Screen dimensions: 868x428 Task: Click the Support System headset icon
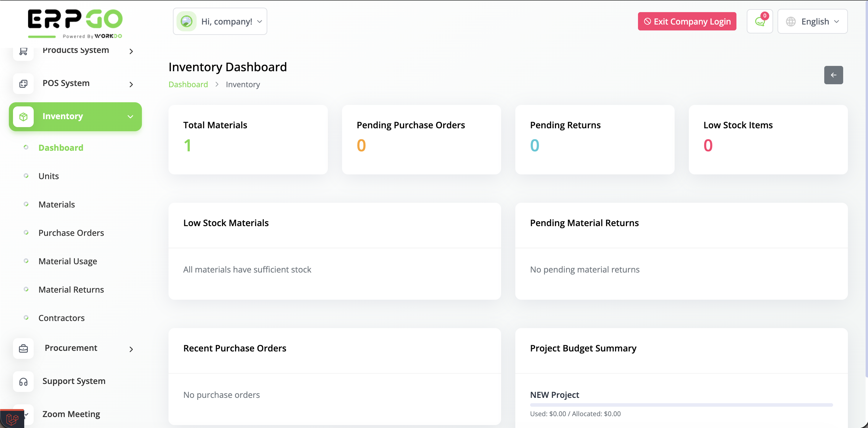click(x=23, y=382)
